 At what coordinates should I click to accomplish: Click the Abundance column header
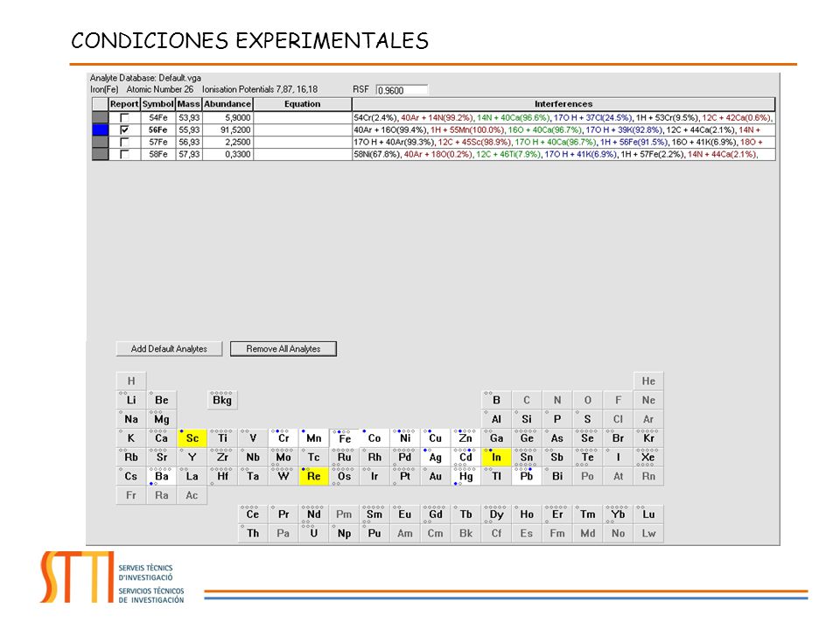click(227, 104)
